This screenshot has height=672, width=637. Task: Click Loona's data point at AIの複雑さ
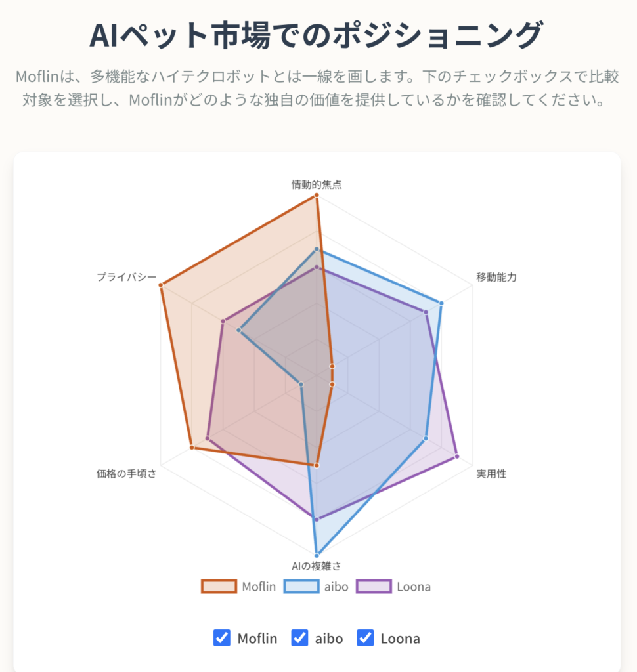[x=317, y=520]
